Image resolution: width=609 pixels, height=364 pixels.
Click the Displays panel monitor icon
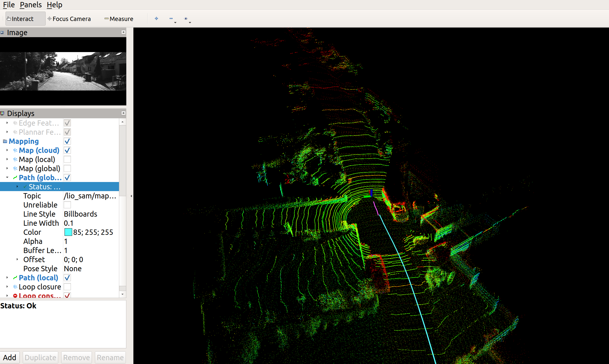click(x=2, y=113)
